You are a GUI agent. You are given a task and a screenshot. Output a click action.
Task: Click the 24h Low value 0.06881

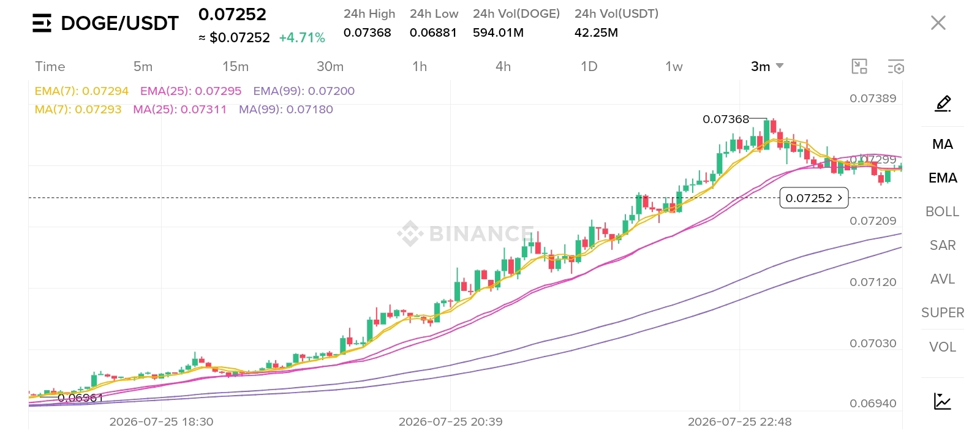433,32
